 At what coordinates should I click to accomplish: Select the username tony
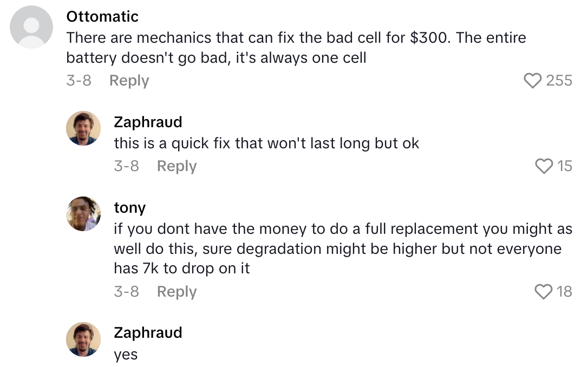(129, 207)
